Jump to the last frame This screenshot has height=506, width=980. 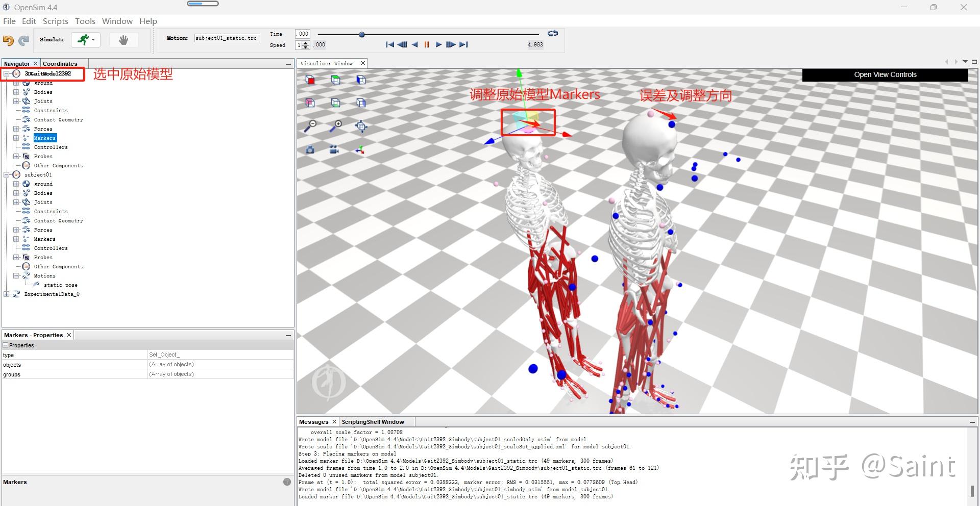coord(463,45)
